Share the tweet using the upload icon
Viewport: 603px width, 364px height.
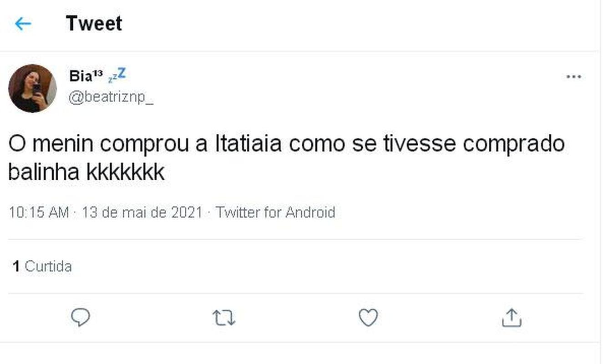[x=511, y=318]
